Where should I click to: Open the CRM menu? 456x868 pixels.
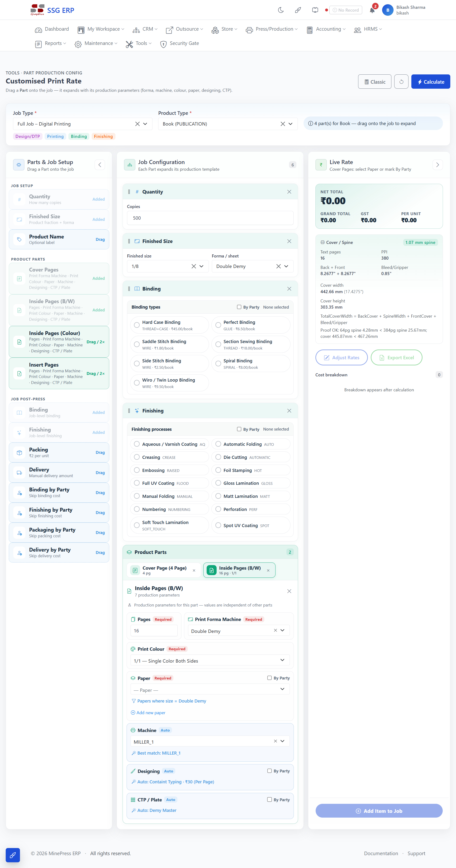[145, 29]
